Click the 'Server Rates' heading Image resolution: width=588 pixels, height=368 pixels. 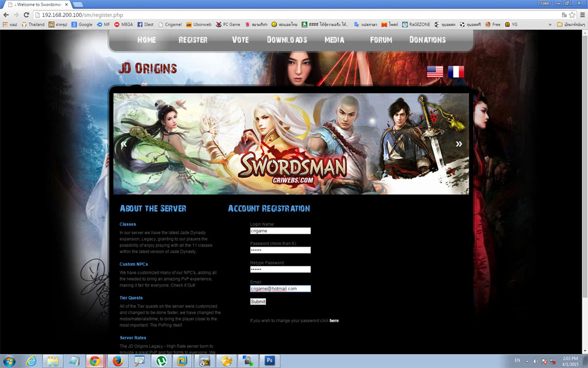point(133,338)
